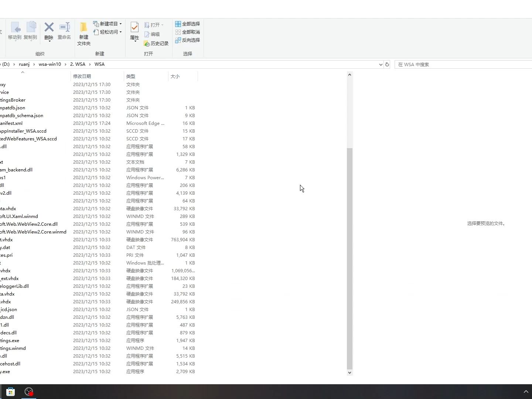Select the tings.exe application
Image resolution: width=532 pixels, height=399 pixels.
[98, 341]
